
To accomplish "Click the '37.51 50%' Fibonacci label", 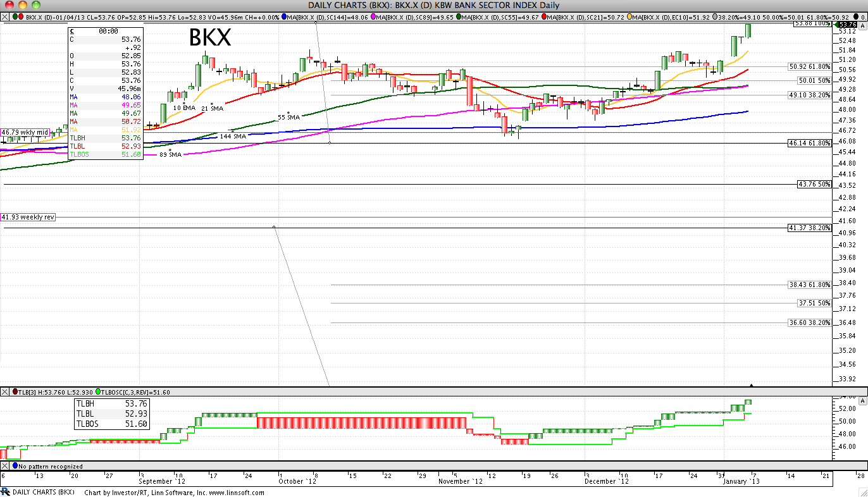I will pos(814,304).
